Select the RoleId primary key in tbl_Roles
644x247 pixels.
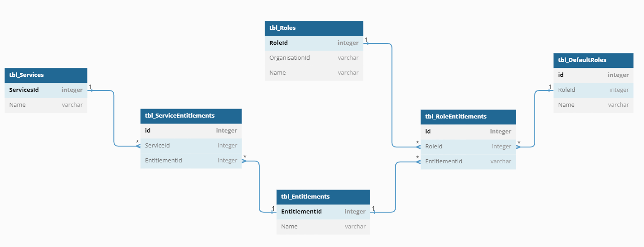(314, 43)
